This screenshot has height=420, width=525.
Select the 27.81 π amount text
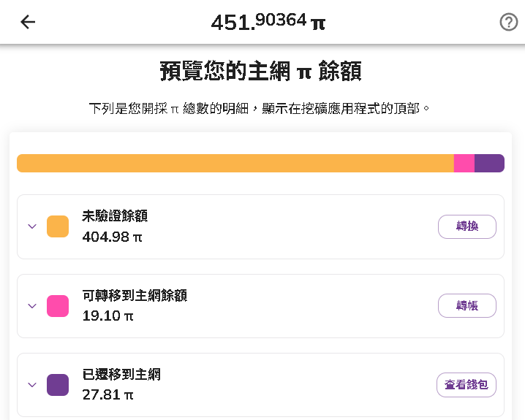pos(107,395)
